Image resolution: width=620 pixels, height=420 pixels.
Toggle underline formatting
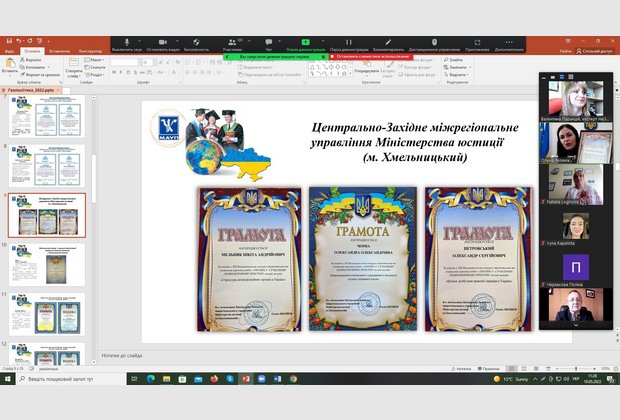point(128,72)
